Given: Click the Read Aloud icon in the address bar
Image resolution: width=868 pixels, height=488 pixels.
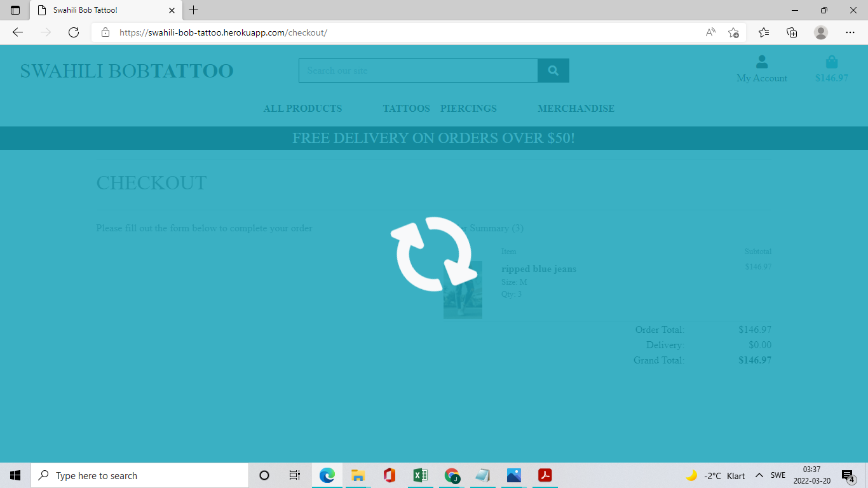Looking at the screenshot, I should tap(709, 31).
